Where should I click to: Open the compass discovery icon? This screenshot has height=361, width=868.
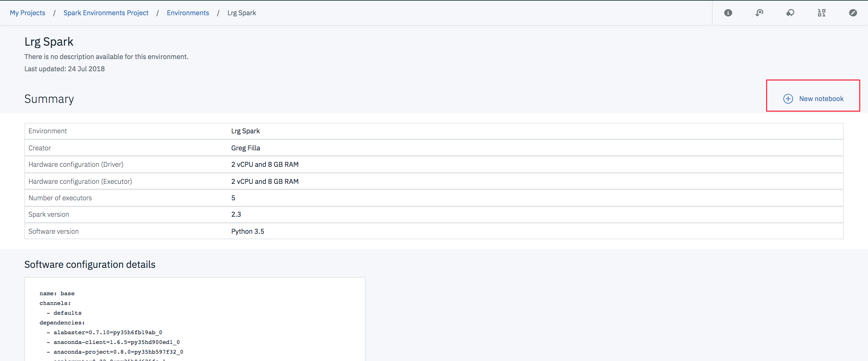click(x=852, y=12)
